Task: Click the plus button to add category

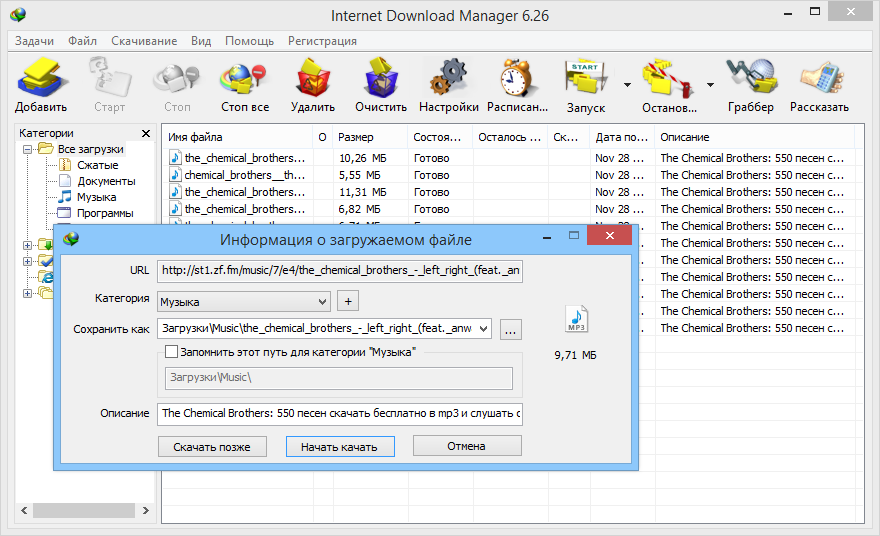Action: [x=348, y=301]
